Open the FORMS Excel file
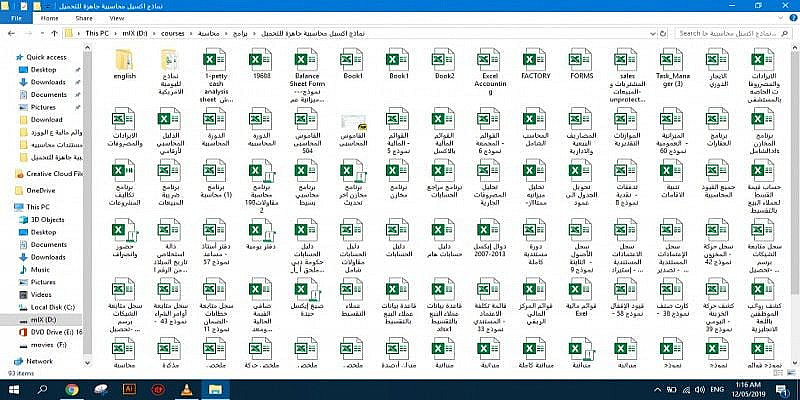This screenshot has width=800, height=400. point(582,64)
